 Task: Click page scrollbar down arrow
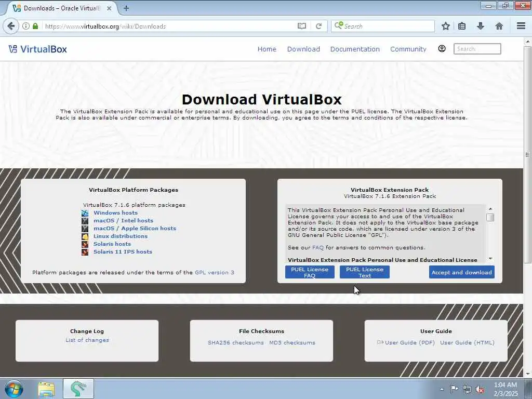point(528,374)
